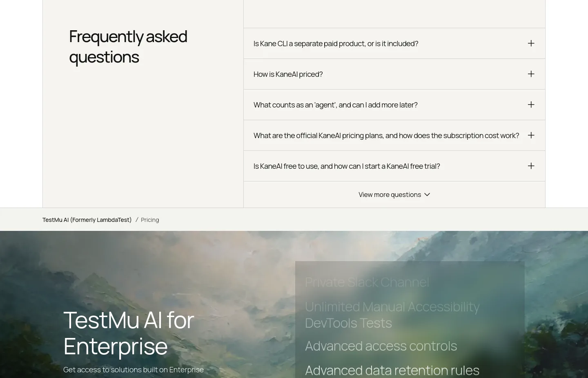Screen dimensions: 588x378
Task: Expand the Kane CLI separate paid product question
Action: point(394,43)
